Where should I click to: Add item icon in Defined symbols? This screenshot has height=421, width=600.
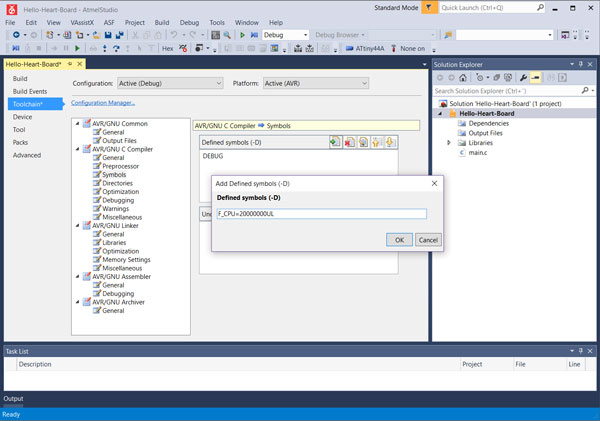[x=336, y=142]
